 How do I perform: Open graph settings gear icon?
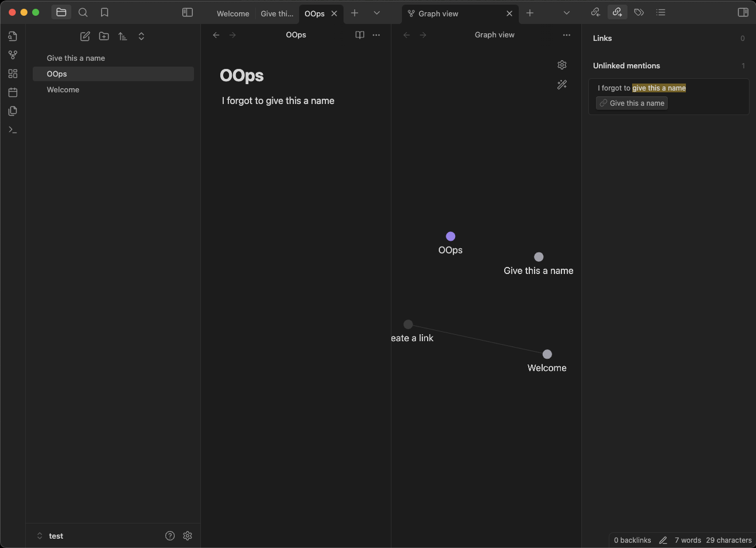tap(562, 65)
